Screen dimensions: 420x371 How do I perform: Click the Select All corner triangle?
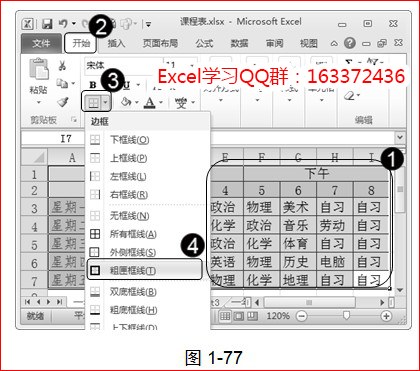coord(35,157)
